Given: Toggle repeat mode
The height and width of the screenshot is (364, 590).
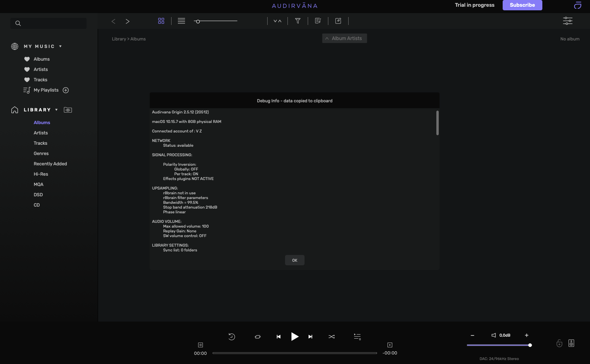Looking at the screenshot, I should point(258,337).
